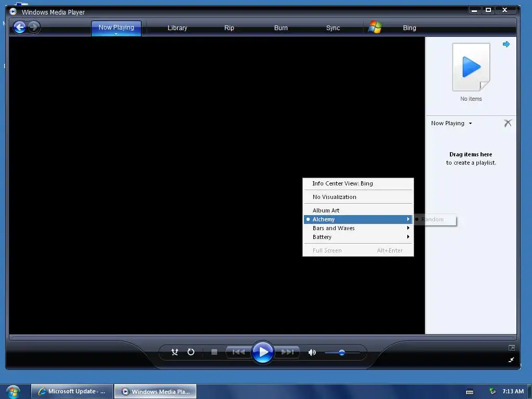The width and height of the screenshot is (532, 399).
Task: Open the Rip tab
Action: pos(229,28)
